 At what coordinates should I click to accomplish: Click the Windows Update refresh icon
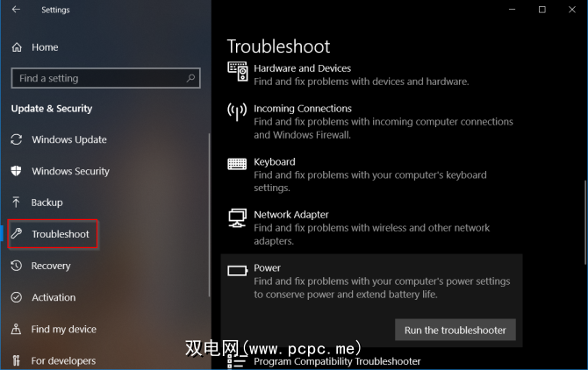(x=16, y=139)
